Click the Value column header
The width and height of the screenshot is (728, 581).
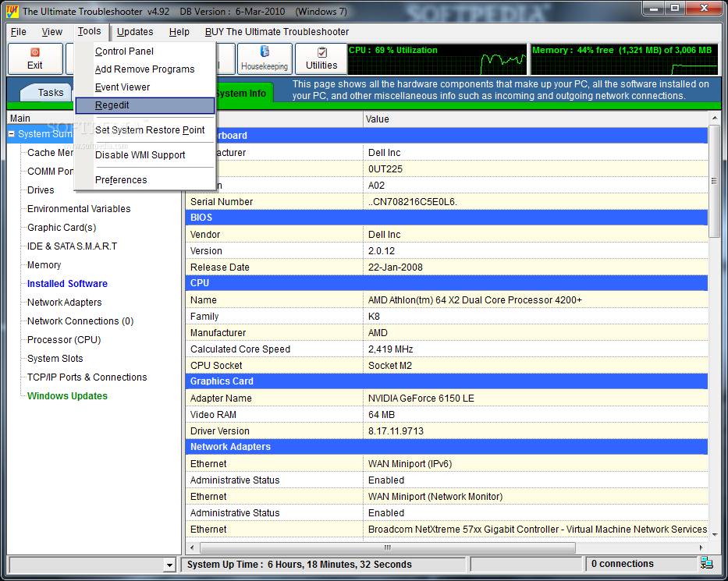click(x=535, y=119)
